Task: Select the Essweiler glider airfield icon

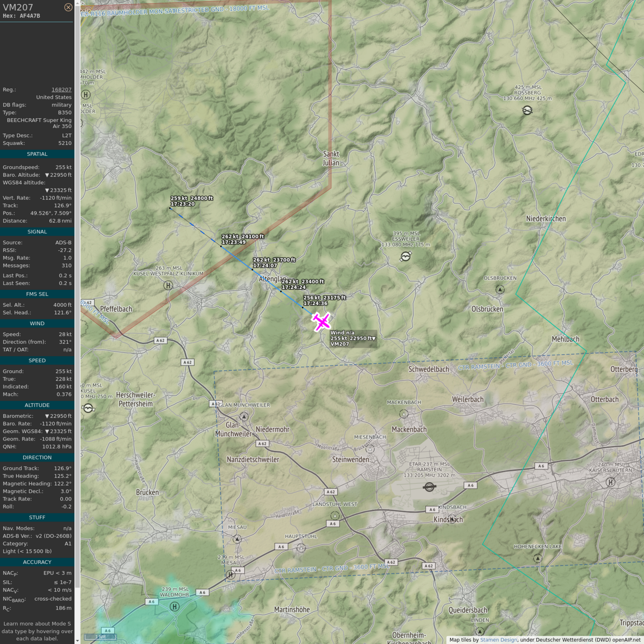Action: point(406,256)
